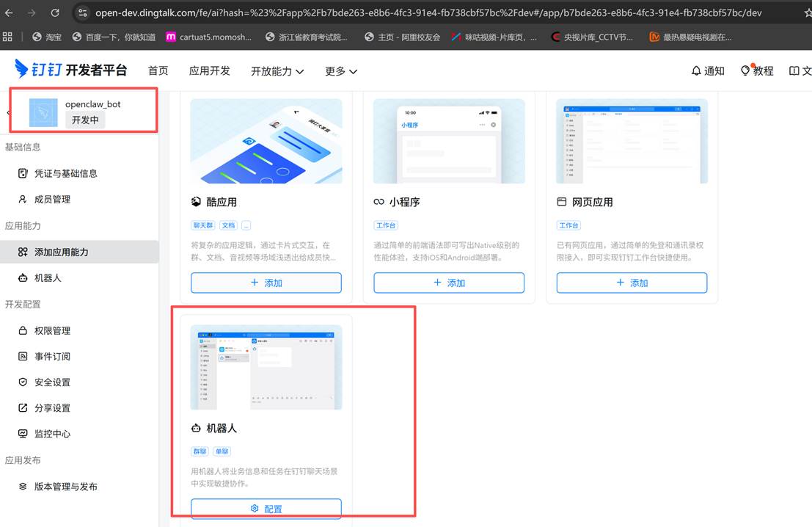The height and width of the screenshot is (527, 812).
Task: Click the 分享设置 share icon
Action: point(23,408)
